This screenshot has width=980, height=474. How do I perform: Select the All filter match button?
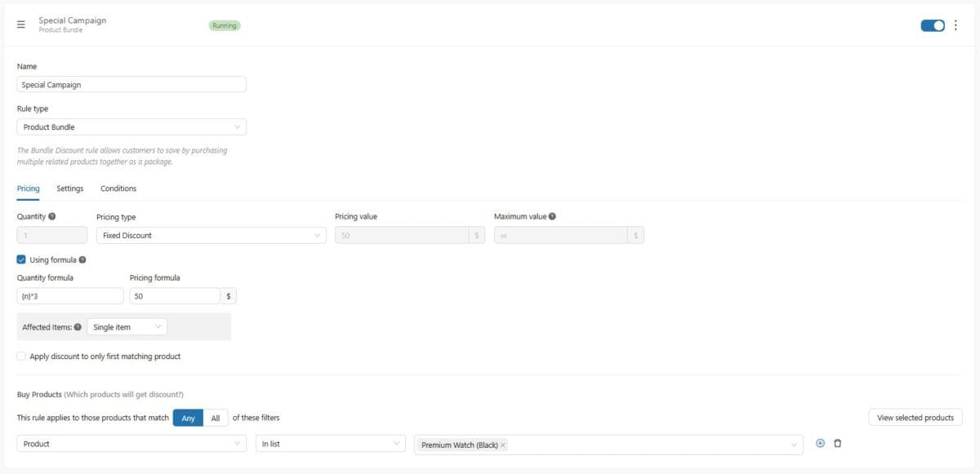pyautogui.click(x=216, y=418)
